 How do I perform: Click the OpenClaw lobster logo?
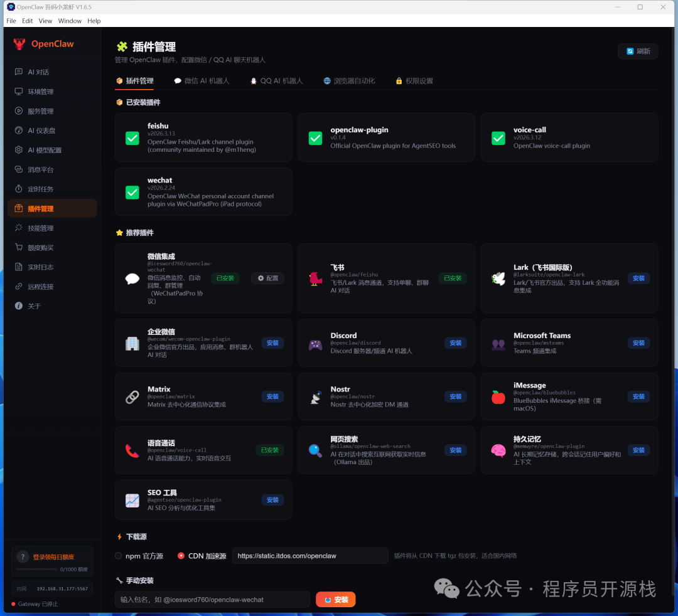(18, 43)
